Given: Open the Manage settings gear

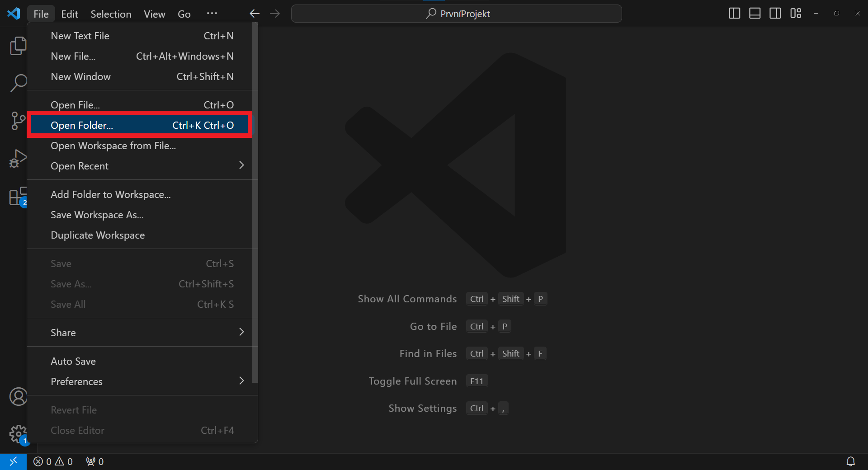Looking at the screenshot, I should (x=18, y=434).
